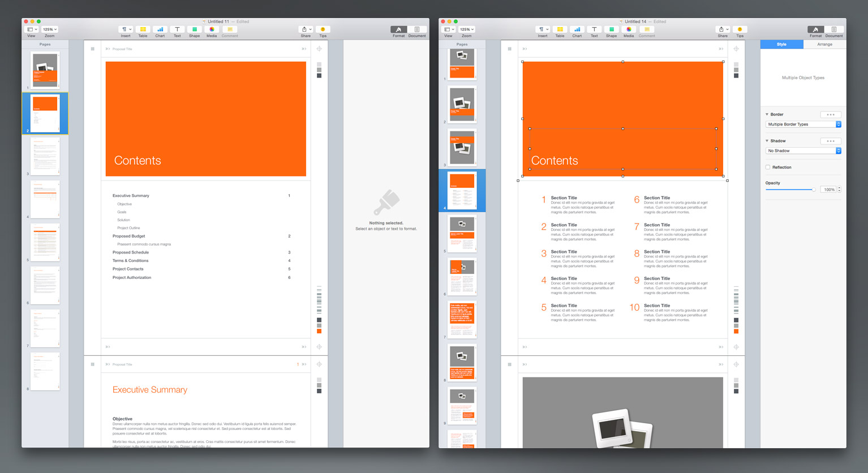This screenshot has height=473, width=868.
Task: Select the Style tab in the inspector
Action: click(x=781, y=44)
